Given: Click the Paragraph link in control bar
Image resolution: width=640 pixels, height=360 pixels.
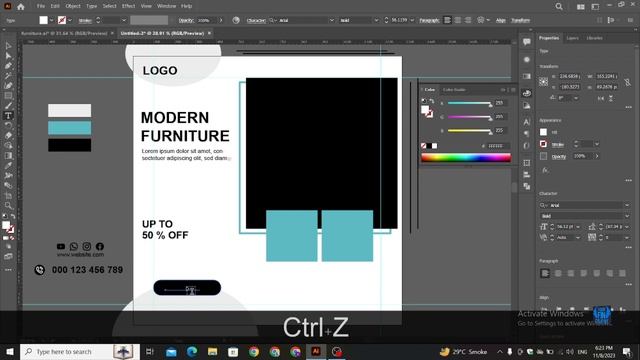Looking at the screenshot, I should [429, 20].
